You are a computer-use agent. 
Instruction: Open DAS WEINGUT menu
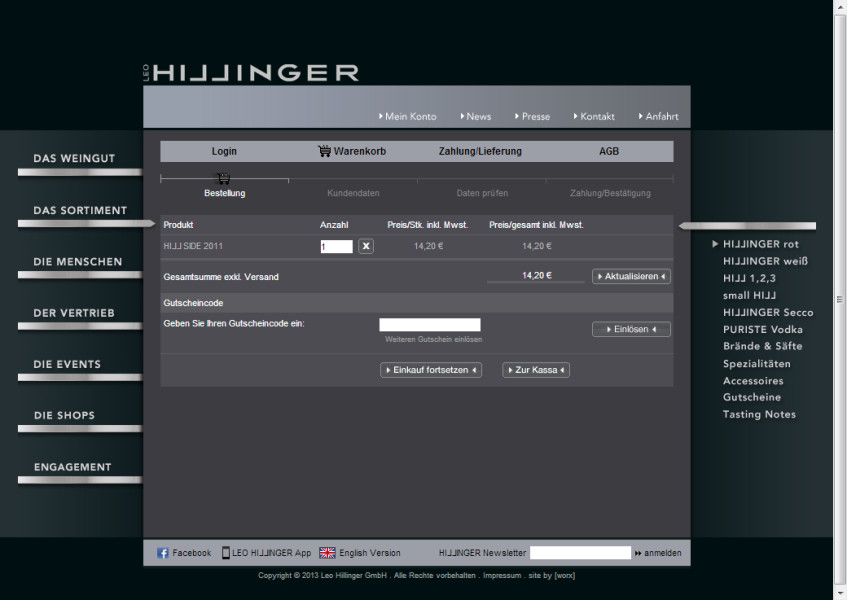pos(74,159)
